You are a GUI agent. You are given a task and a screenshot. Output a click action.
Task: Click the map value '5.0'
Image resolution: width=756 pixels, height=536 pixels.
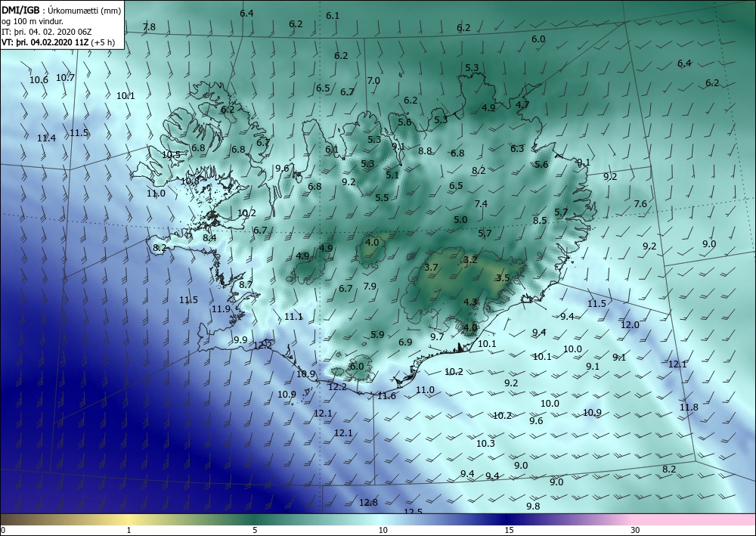point(460,220)
